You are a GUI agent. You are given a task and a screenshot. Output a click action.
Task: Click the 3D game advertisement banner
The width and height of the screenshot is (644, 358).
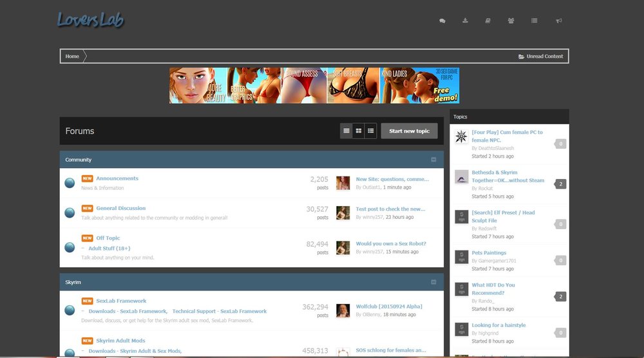pos(314,86)
